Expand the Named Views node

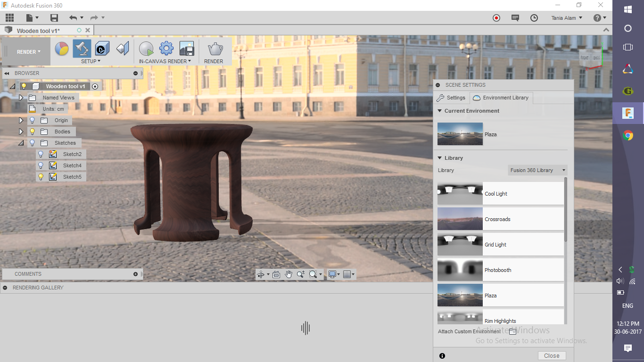pyautogui.click(x=21, y=98)
